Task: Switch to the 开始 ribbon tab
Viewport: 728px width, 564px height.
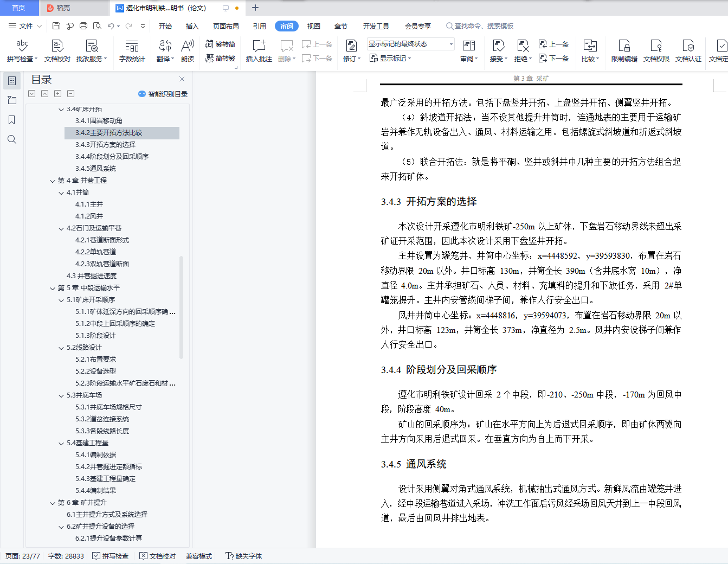Action: coord(165,26)
